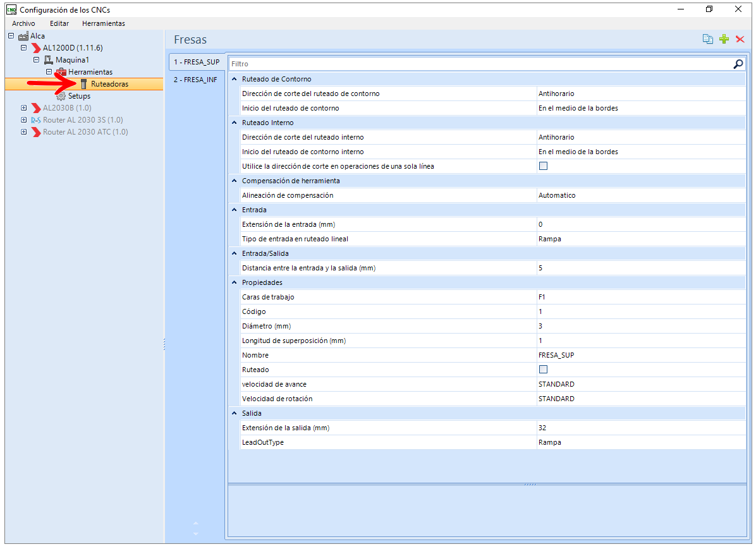
Task: Edit contour cutting direction value Antihorario
Action: [641, 94]
